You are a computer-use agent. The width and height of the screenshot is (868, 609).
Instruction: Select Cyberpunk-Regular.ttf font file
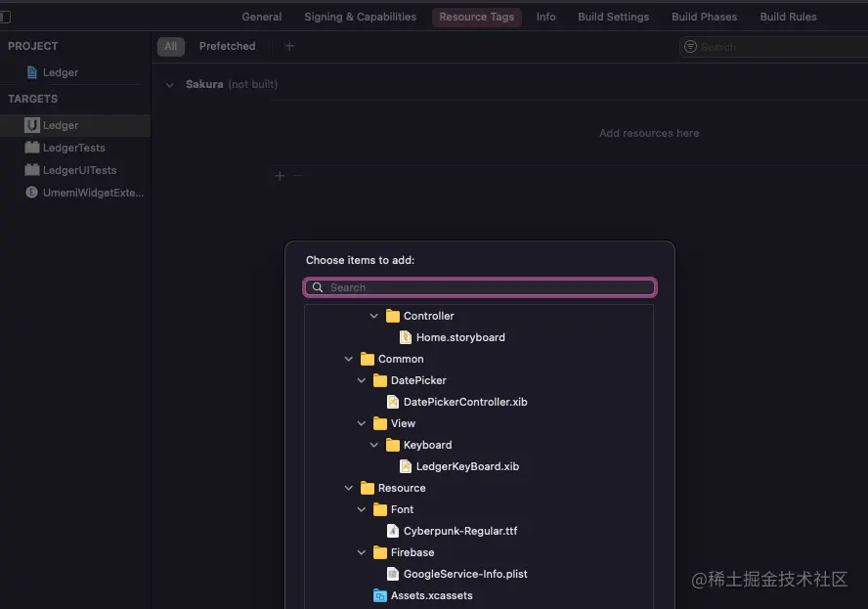tap(460, 531)
